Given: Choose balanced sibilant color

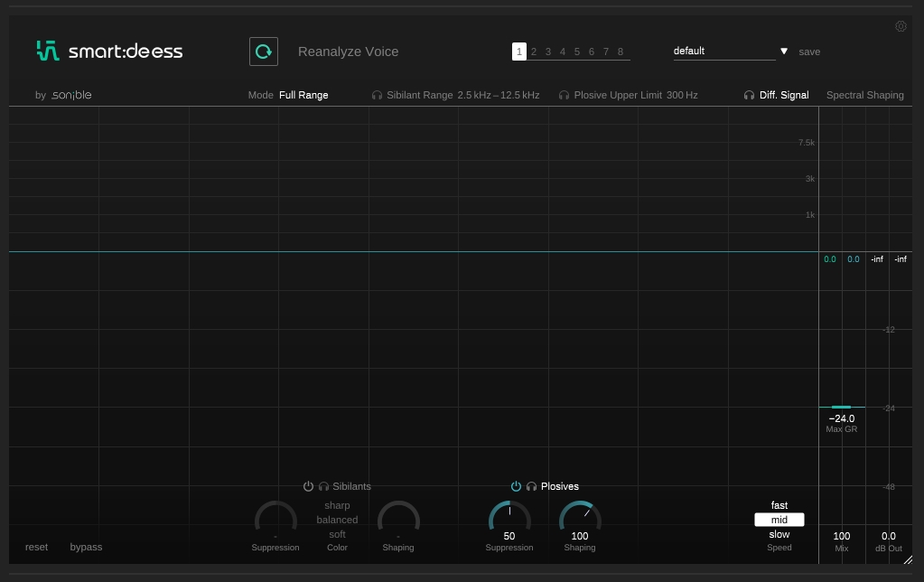Looking at the screenshot, I should 337,520.
